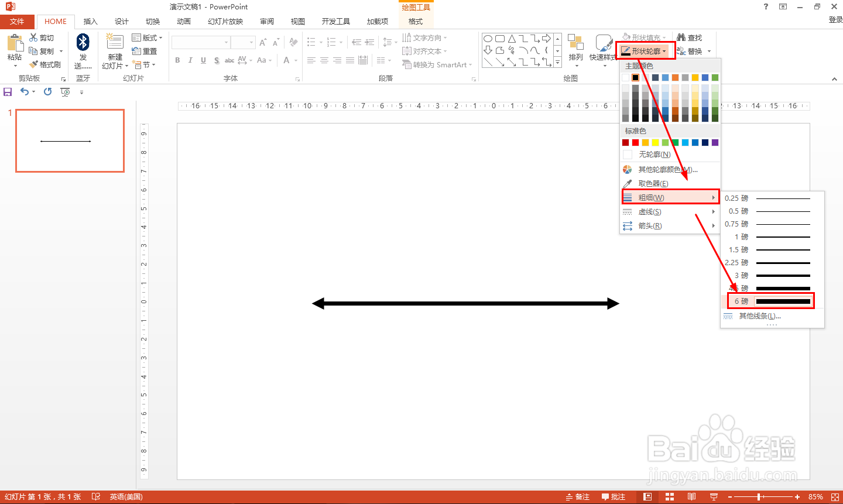Image resolution: width=843 pixels, height=504 pixels.
Task: Select the 6 磅 line weight
Action: click(x=772, y=301)
